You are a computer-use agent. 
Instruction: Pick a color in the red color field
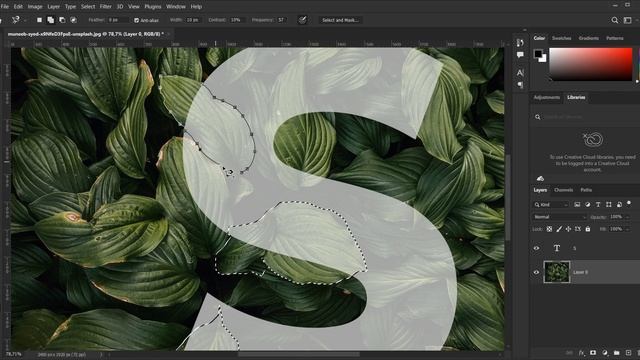click(591, 64)
